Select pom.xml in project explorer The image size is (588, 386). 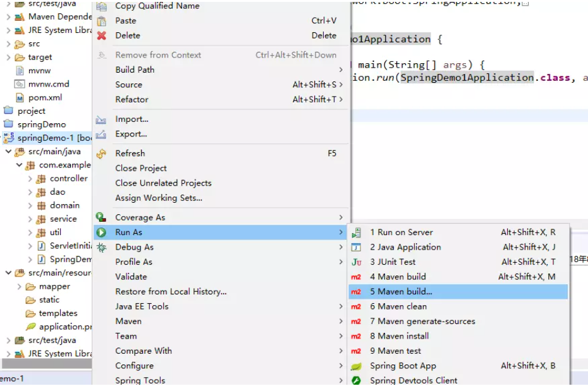pos(45,97)
